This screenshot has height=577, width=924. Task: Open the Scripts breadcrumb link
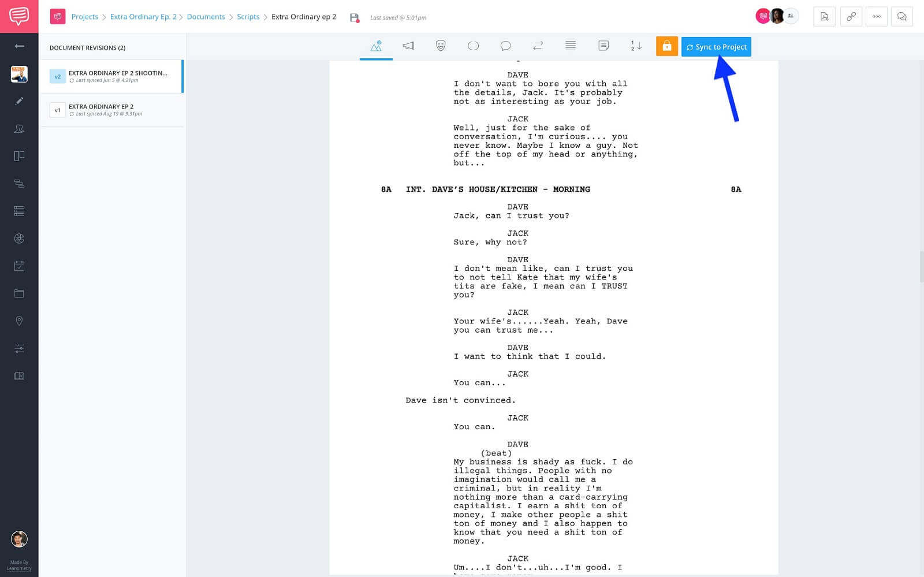(x=248, y=17)
